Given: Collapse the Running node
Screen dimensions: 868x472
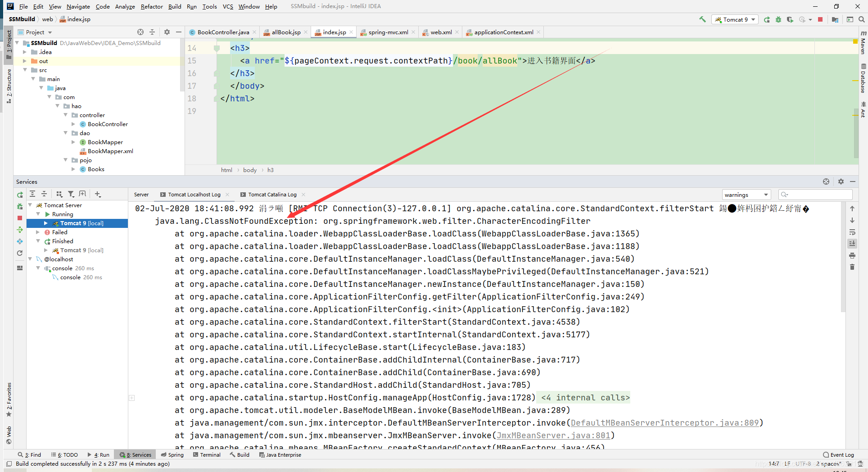Looking at the screenshot, I should (x=38, y=214).
